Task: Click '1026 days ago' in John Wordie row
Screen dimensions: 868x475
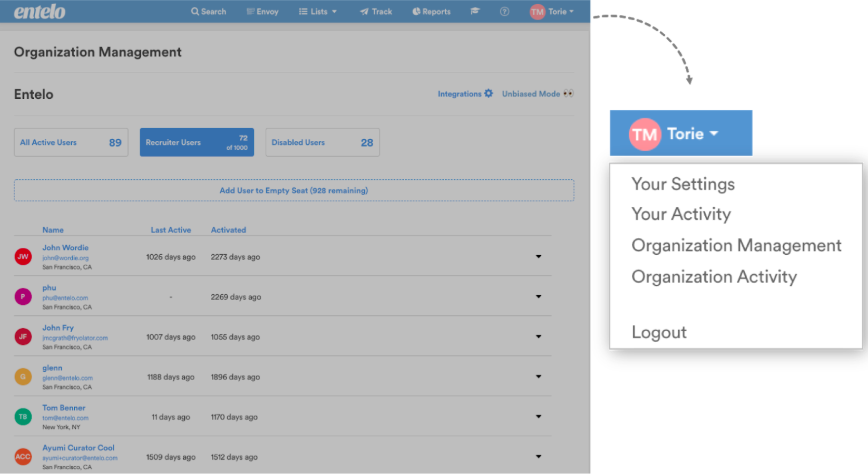Action: pyautogui.click(x=170, y=257)
